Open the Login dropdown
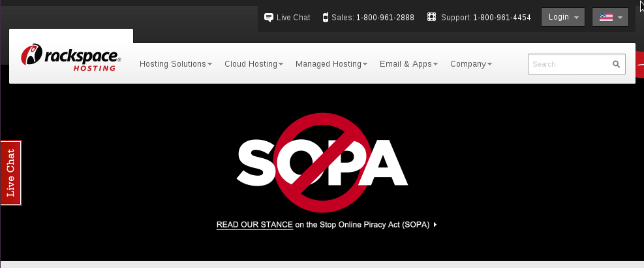Screen dimensions: 644x268 (x=562, y=18)
